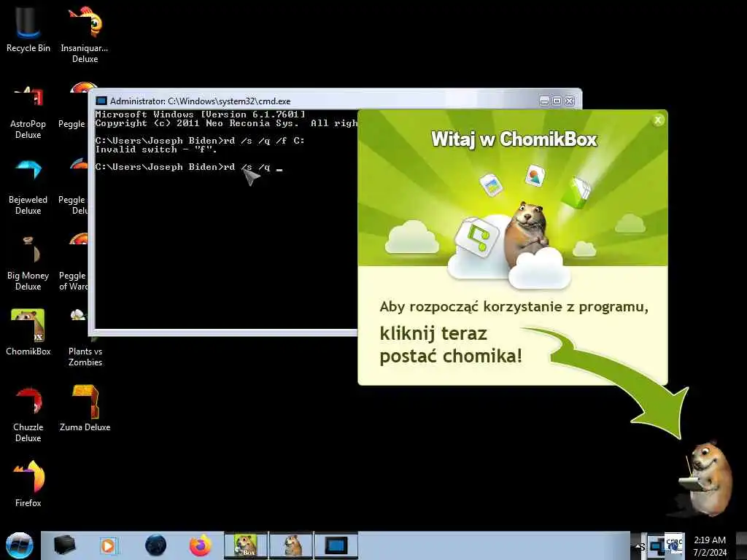Select the Peggle of Warcraft desktop icon

pyautogui.click(x=72, y=263)
